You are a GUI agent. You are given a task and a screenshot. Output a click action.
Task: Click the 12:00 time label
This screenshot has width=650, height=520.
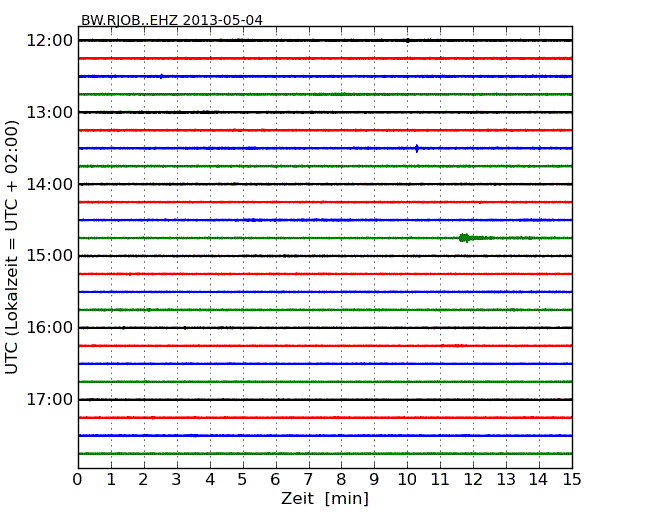[x=49, y=41]
